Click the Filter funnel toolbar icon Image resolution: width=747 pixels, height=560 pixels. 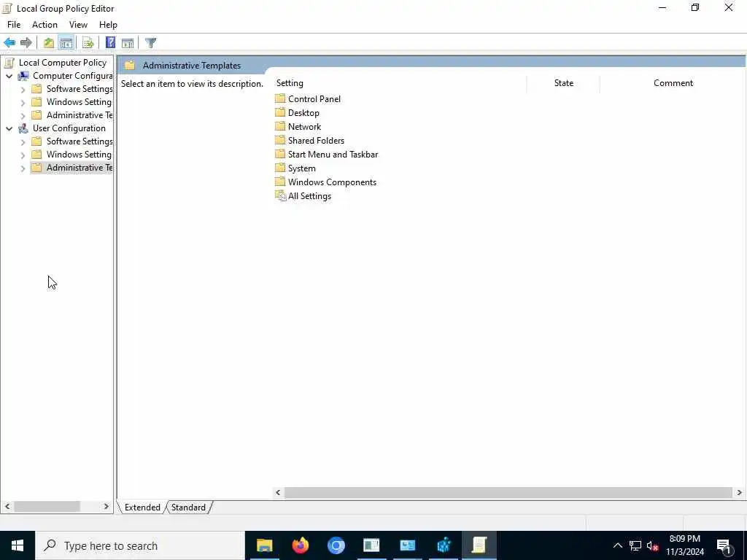pyautogui.click(x=150, y=43)
